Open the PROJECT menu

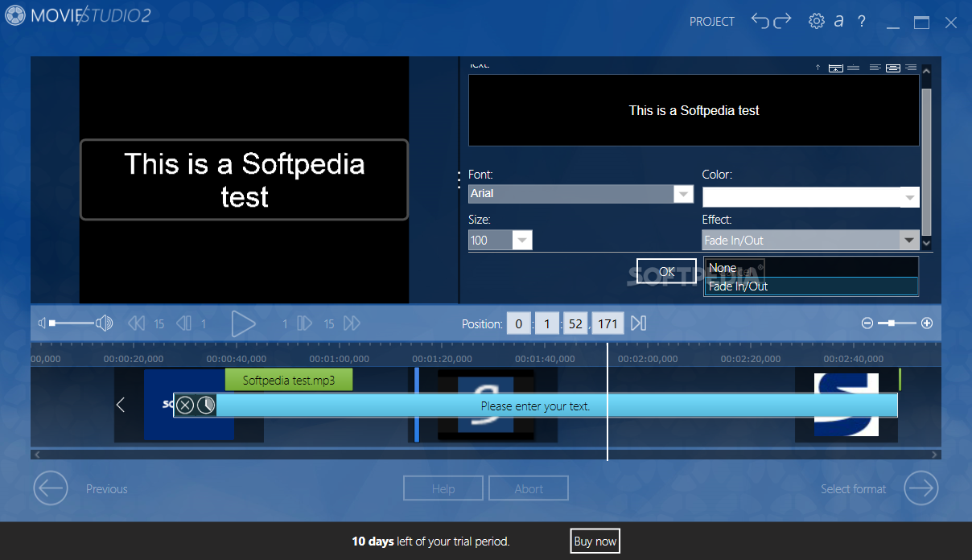(712, 22)
